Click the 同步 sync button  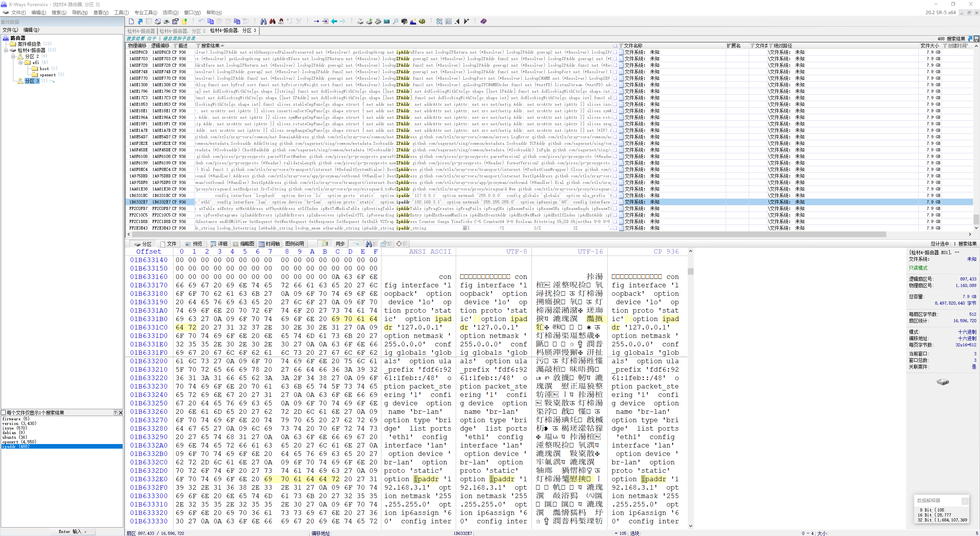click(x=340, y=244)
